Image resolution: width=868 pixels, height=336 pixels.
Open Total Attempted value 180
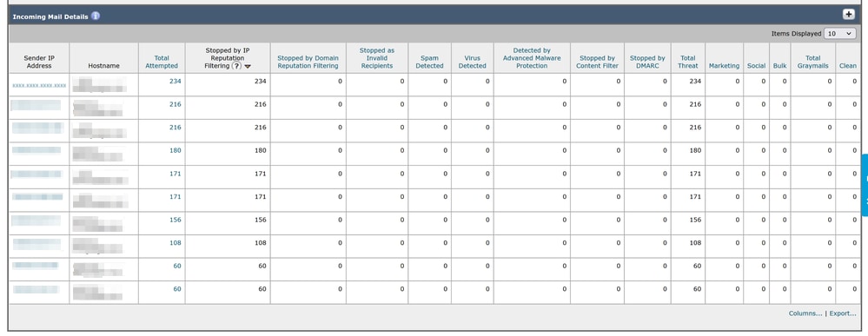176,150
